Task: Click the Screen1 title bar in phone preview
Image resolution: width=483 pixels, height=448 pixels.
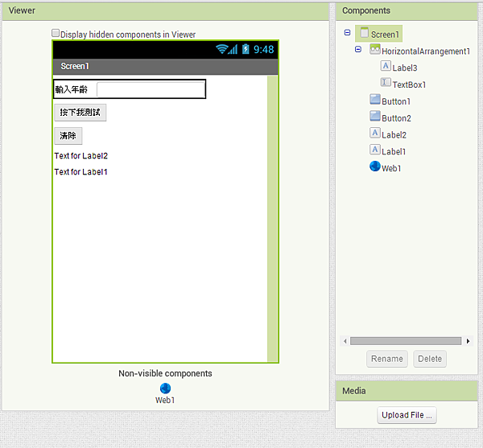Action: [165, 67]
